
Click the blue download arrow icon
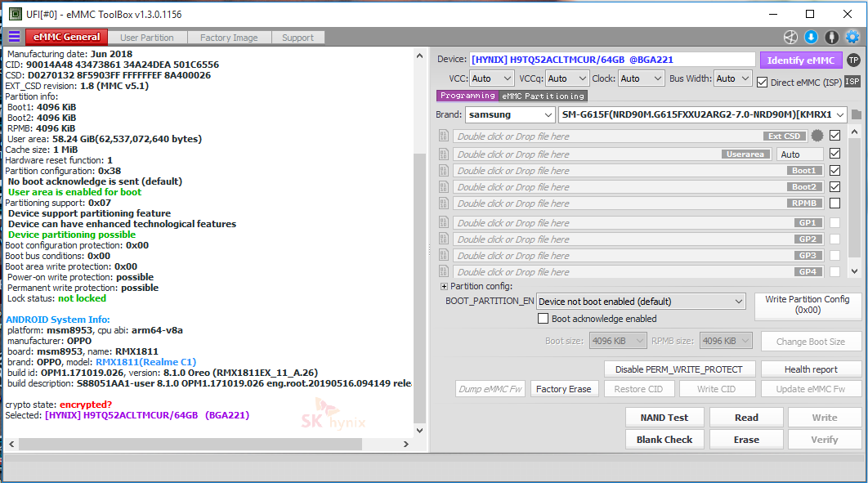[811, 37]
